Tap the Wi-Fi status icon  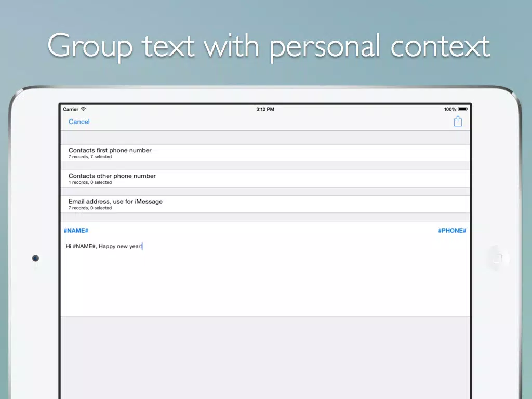click(x=83, y=109)
